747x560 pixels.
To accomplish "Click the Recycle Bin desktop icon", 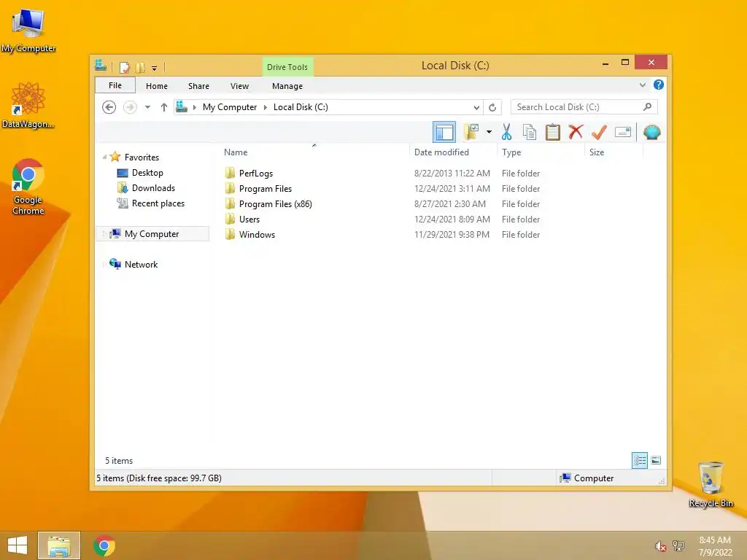I will (x=711, y=484).
